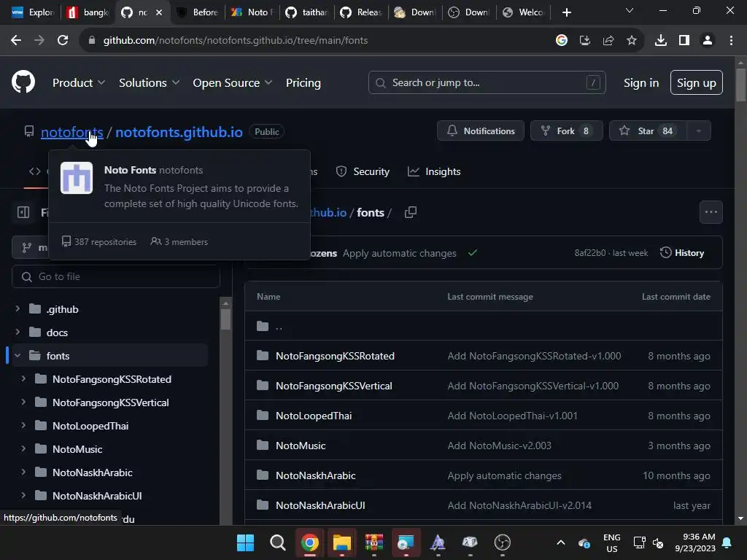Viewport: 747px width, 560px height.
Task: Expand NotoLoopedThai tree folder
Action: pyautogui.click(x=23, y=425)
